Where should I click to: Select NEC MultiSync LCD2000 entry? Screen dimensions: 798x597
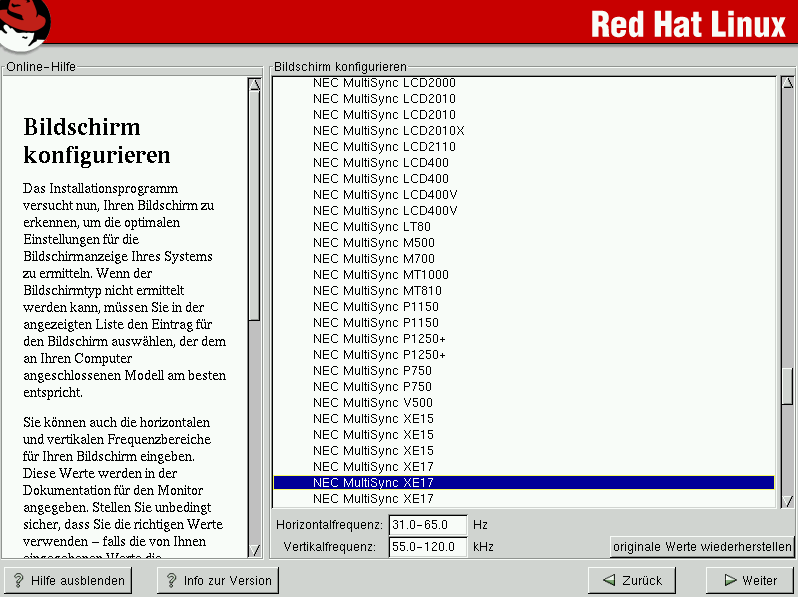[384, 83]
